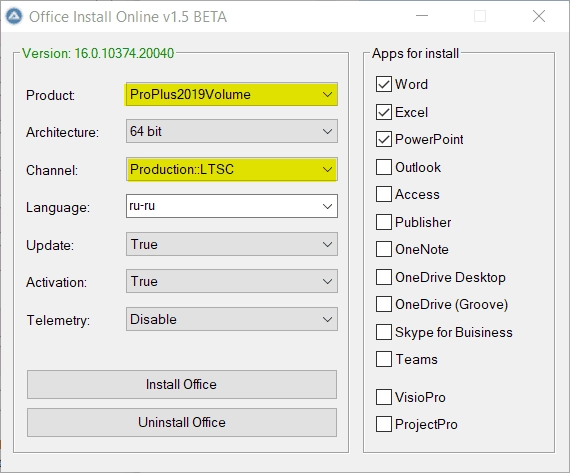The image size is (570, 473).
Task: Check the Teams checkbox
Action: pos(384,359)
